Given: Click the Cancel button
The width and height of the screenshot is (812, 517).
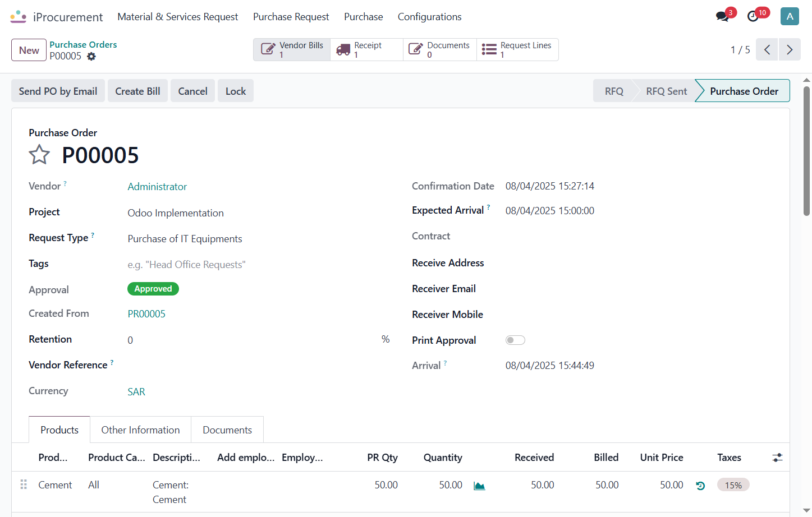Looking at the screenshot, I should tap(192, 91).
